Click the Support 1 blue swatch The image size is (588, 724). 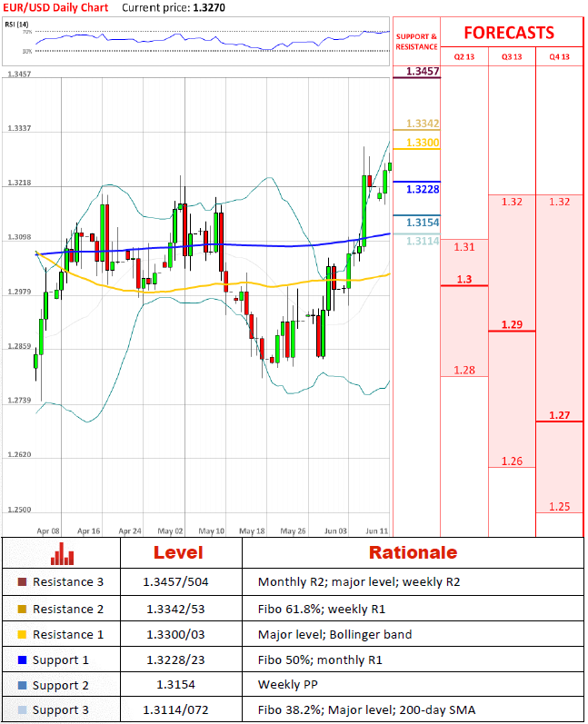point(22,660)
